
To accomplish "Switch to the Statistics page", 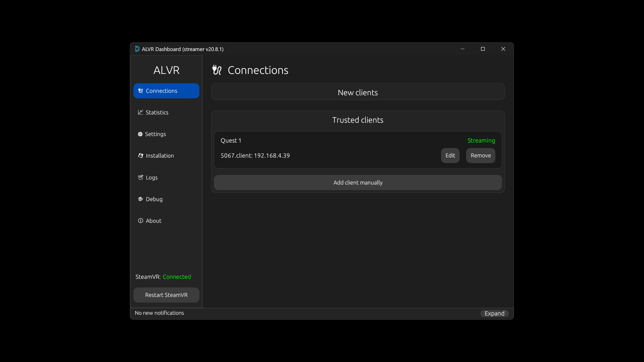I will [157, 112].
